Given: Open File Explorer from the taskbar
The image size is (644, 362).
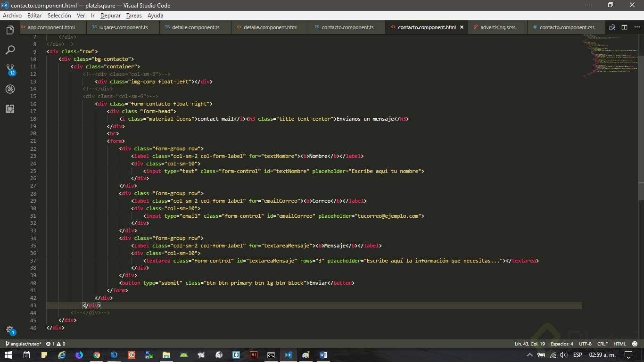Looking at the screenshot, I should [166, 355].
